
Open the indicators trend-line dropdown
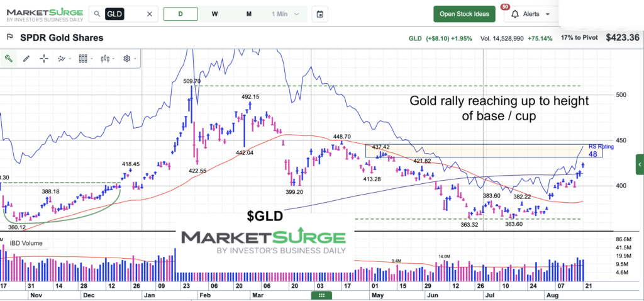tap(64, 59)
